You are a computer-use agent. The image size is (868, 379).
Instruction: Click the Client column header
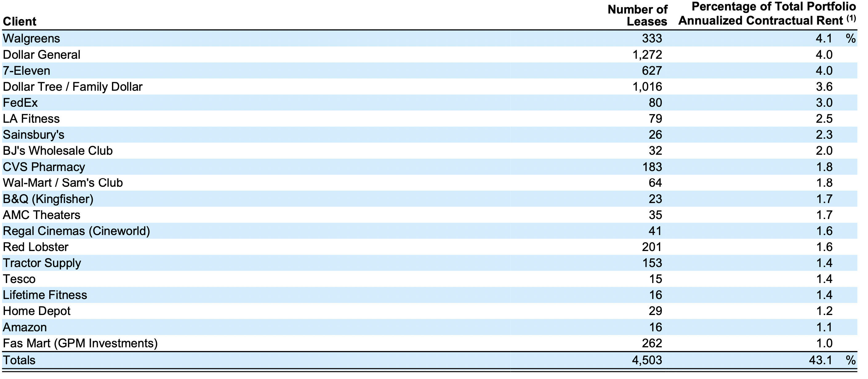[x=19, y=22]
